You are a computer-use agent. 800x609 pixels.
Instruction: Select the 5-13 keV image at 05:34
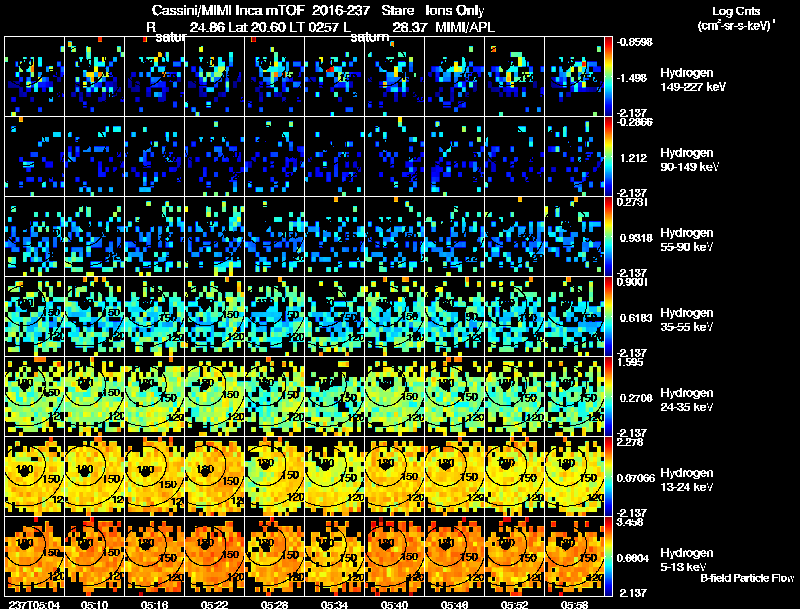pos(335,557)
